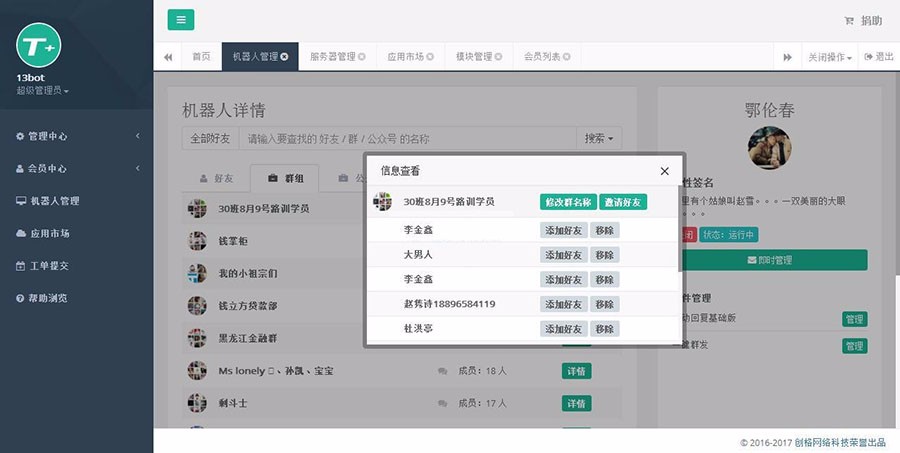Close the 服务器管理 tab
Screen dimensions: 900x453
(362, 57)
